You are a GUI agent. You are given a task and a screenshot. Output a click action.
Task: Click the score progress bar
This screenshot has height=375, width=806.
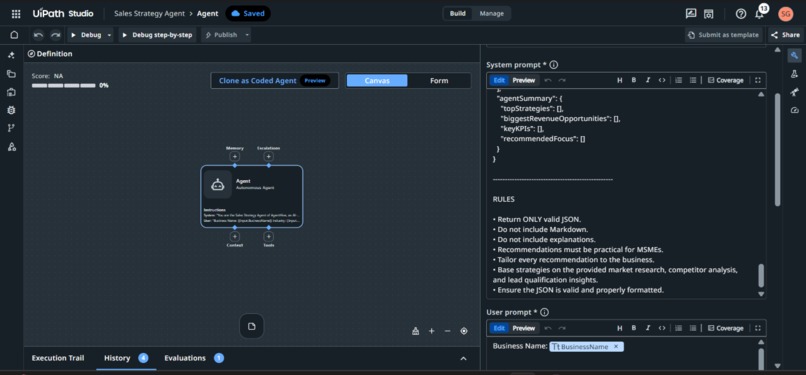[x=64, y=85]
